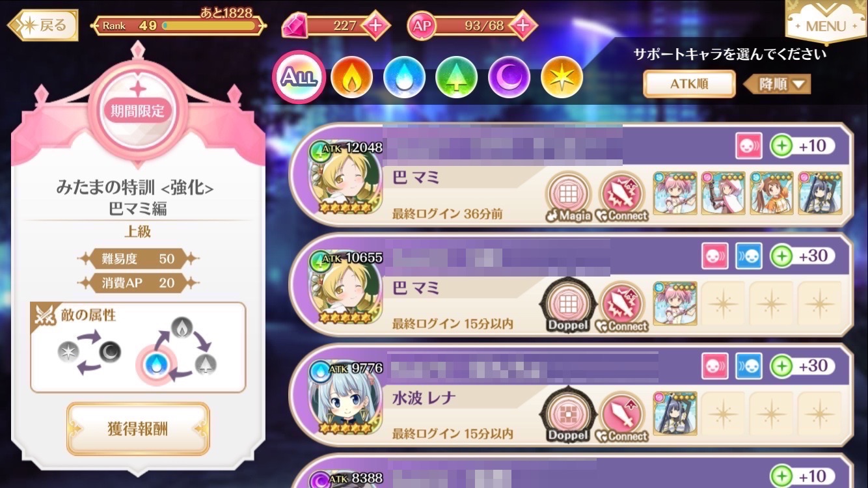Select the light attribute filter icon

[562, 77]
